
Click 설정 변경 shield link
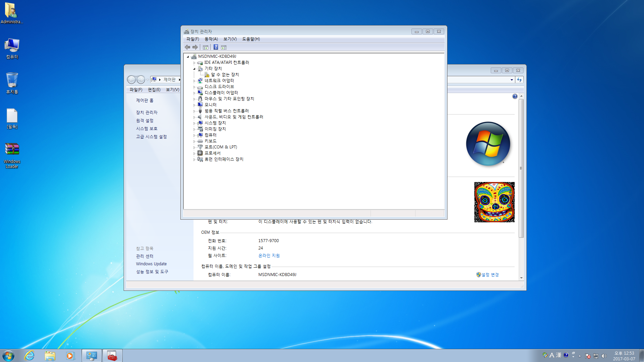tap(487, 275)
